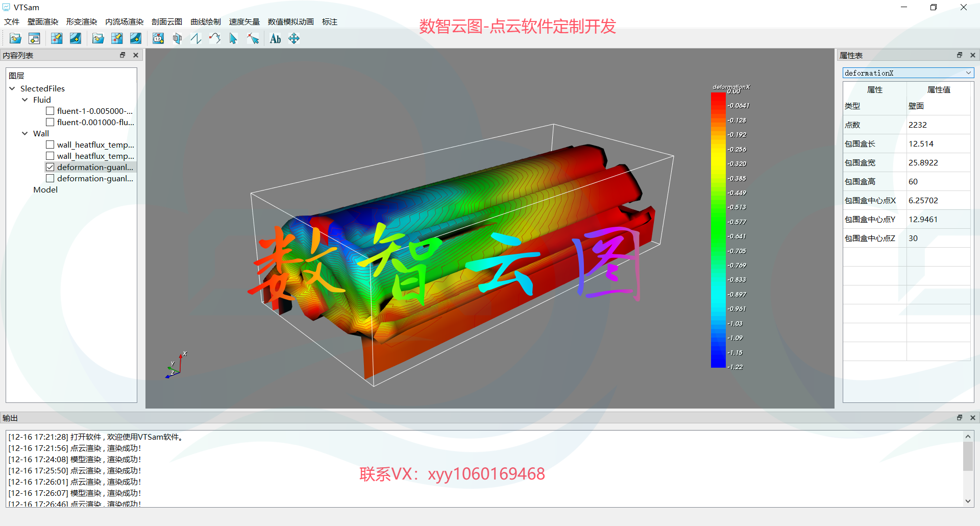Click the open folder icon in toolbar
Viewport: 980px width, 526px height.
(15, 39)
